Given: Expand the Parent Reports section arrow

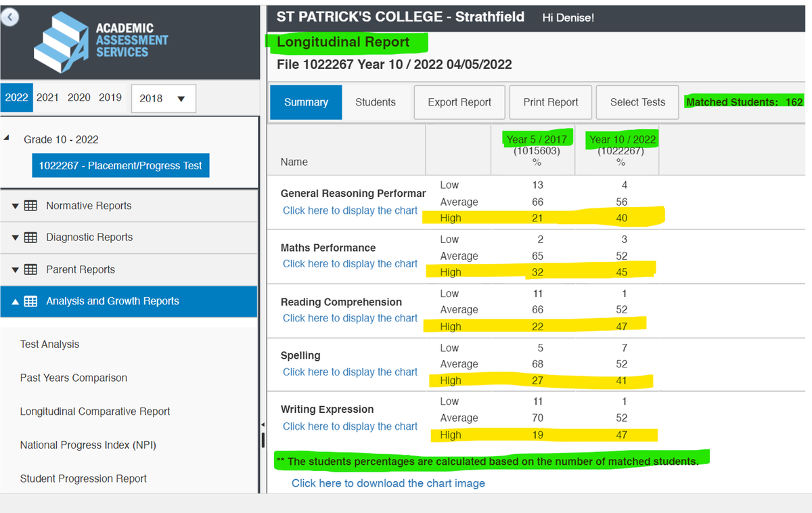Looking at the screenshot, I should (x=15, y=269).
